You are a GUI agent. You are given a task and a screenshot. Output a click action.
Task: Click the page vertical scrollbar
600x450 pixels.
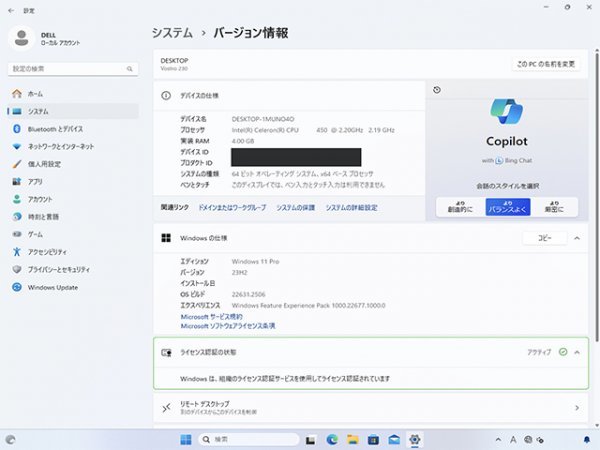pos(597,197)
